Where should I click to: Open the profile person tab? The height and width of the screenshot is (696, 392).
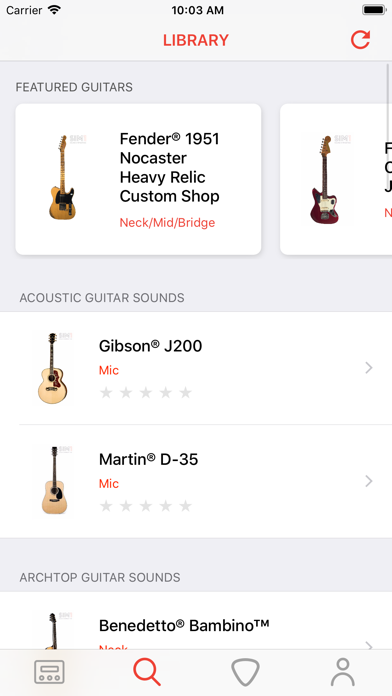point(343,672)
